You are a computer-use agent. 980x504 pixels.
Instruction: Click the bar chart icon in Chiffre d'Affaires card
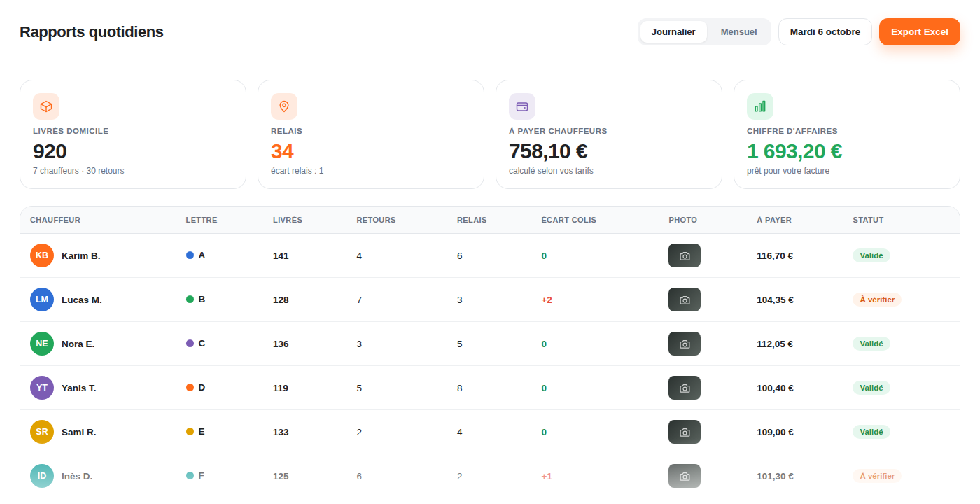[x=760, y=106]
